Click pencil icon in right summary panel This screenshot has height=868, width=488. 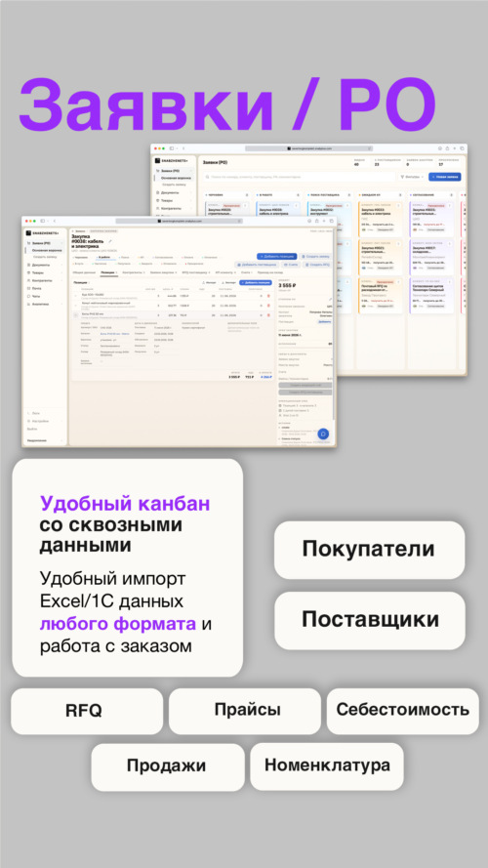tap(330, 299)
